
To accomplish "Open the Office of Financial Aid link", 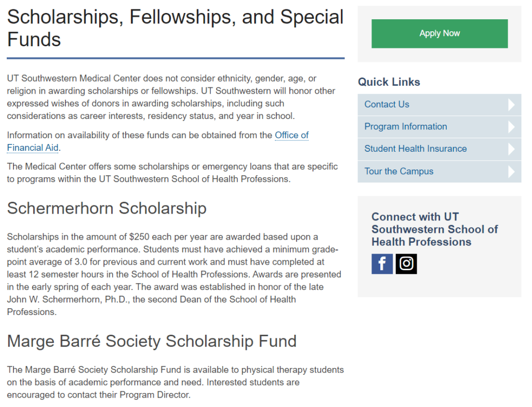I will tap(291, 135).
